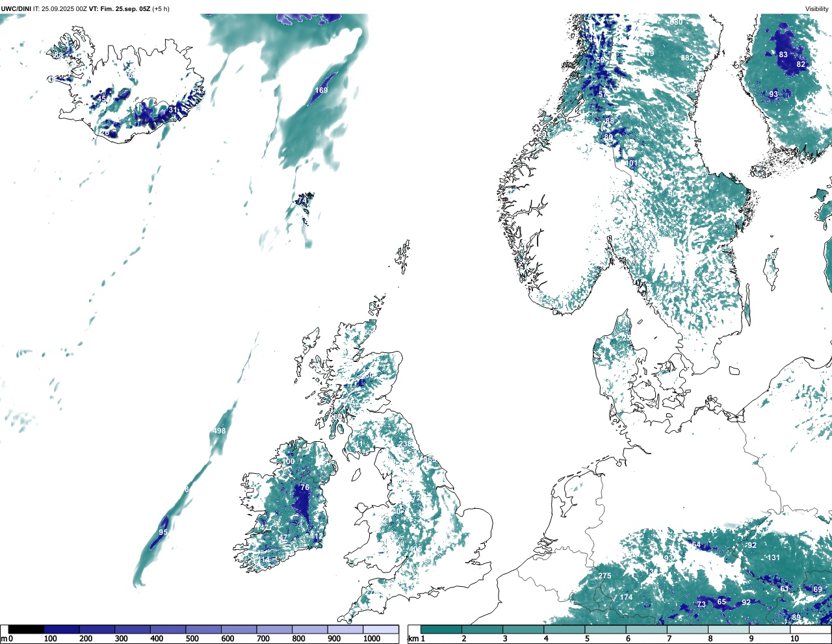The width and height of the screenshot is (832, 644).
Task: Click the dark teal 1–2 km swatch
Action: click(441, 630)
